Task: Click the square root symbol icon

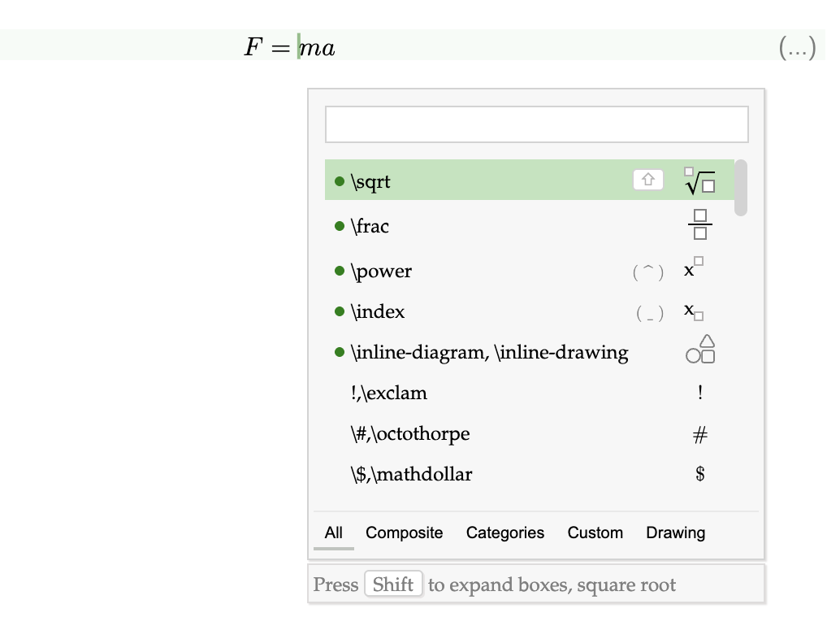Action: click(699, 180)
